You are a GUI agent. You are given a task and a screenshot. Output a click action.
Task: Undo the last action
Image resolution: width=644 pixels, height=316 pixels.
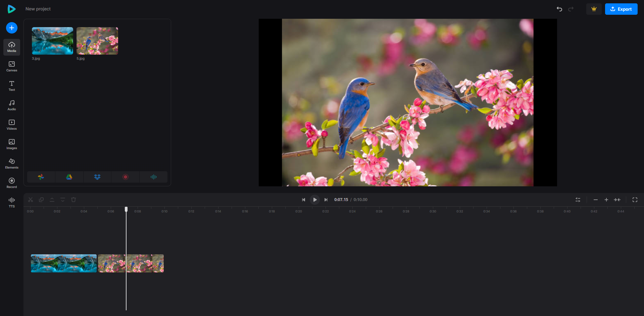click(x=559, y=9)
